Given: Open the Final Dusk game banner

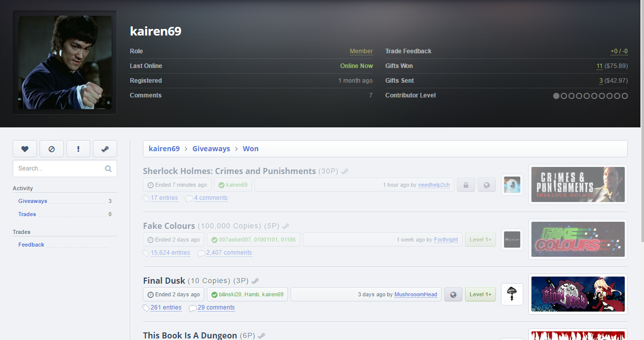Looking at the screenshot, I should 578,294.
